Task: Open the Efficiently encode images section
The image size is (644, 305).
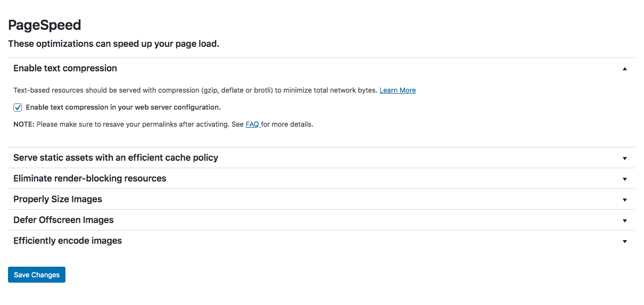Action: [x=321, y=241]
